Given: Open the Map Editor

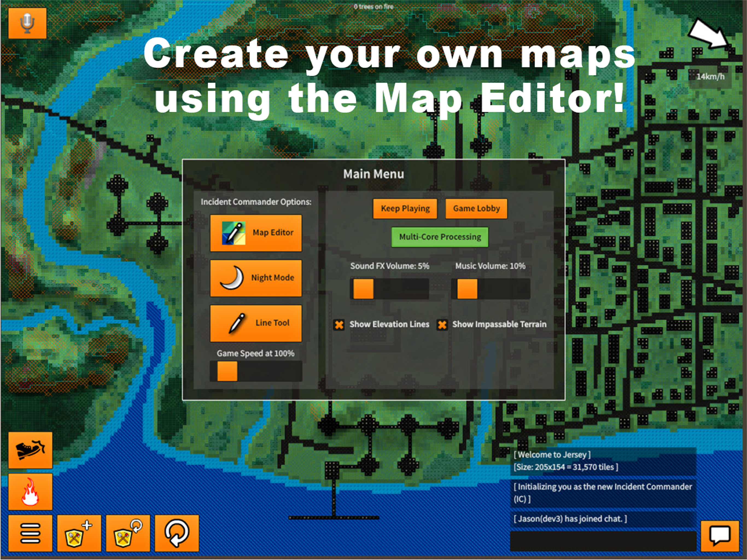Looking at the screenshot, I should tap(256, 233).
